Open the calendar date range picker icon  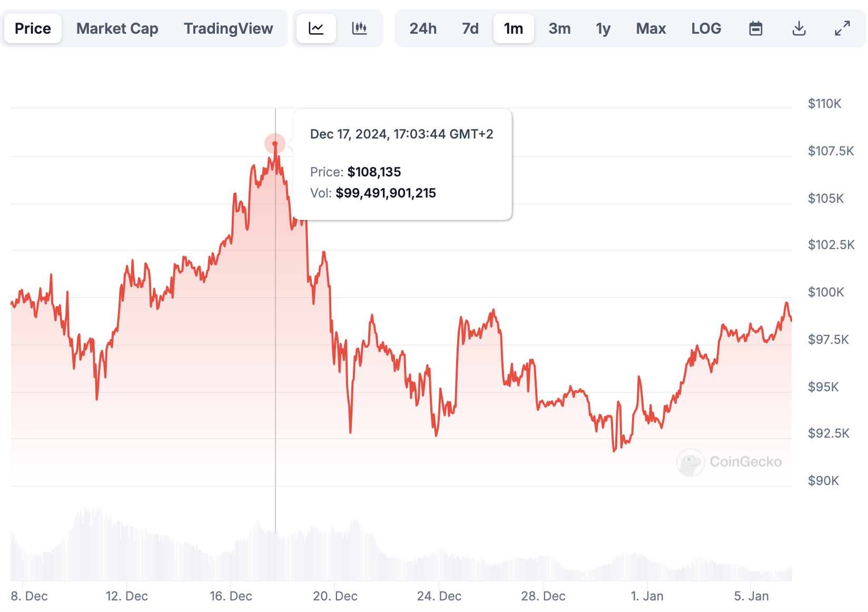pos(755,28)
